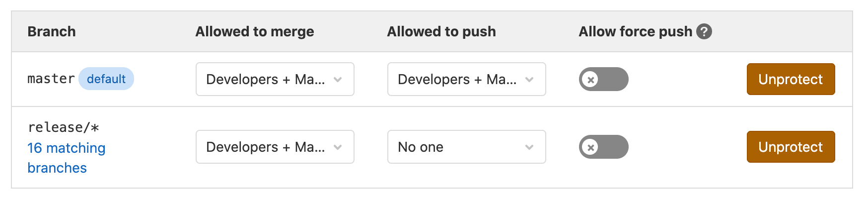Open master's Allowed to merge dropdown
The image size is (868, 208).
pyautogui.click(x=275, y=79)
